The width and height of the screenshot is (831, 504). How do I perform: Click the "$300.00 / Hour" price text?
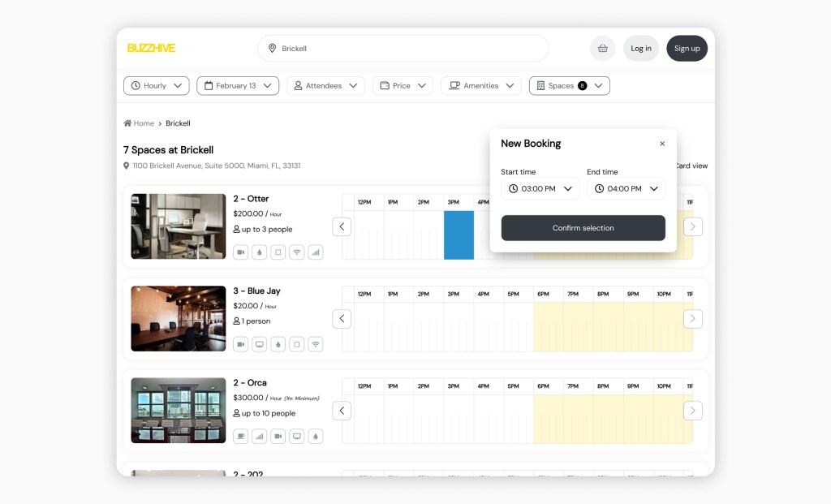(x=257, y=398)
